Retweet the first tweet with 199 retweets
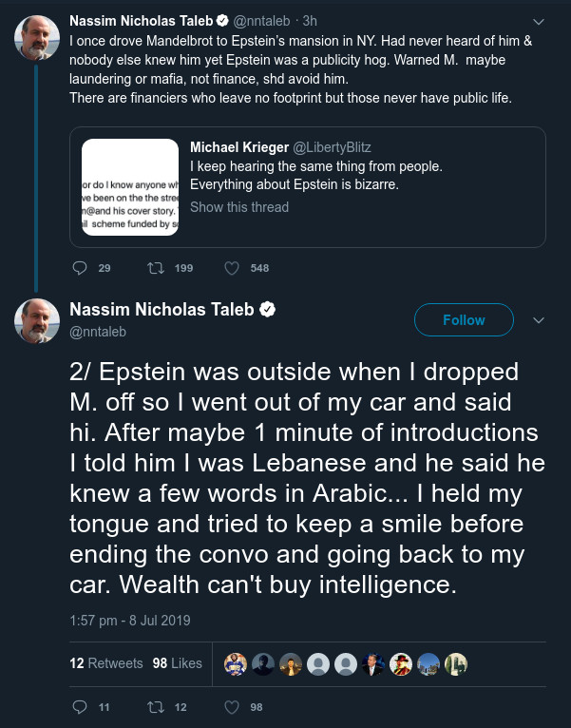Screen dimensions: 571x728 [154, 268]
